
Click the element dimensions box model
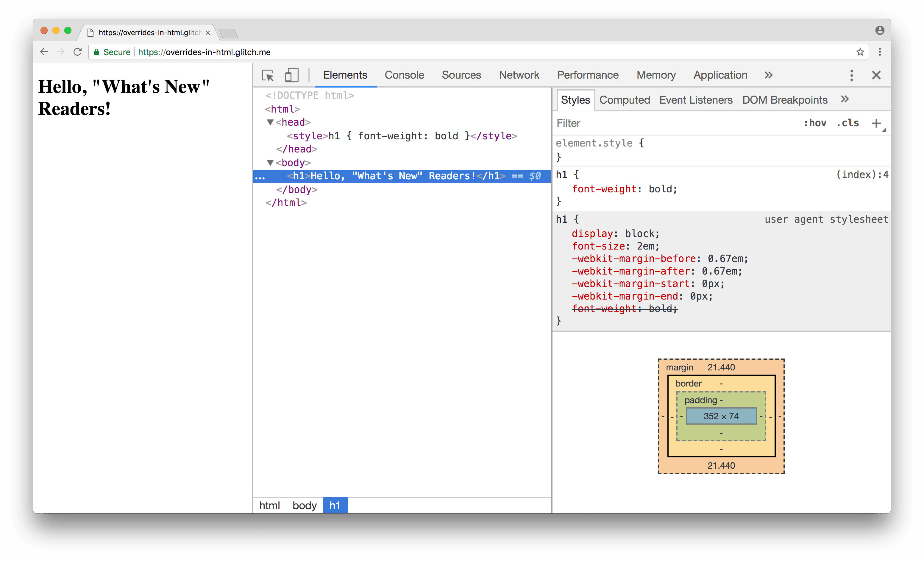coord(720,415)
